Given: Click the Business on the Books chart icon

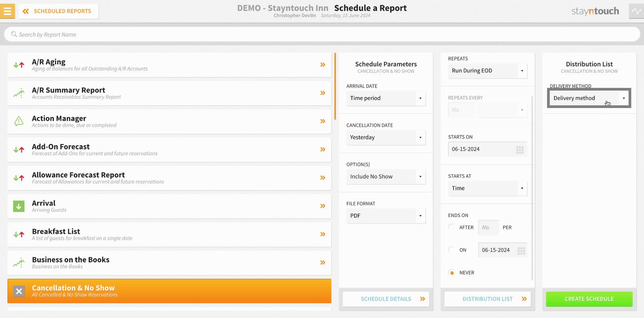Looking at the screenshot, I should click(19, 263).
